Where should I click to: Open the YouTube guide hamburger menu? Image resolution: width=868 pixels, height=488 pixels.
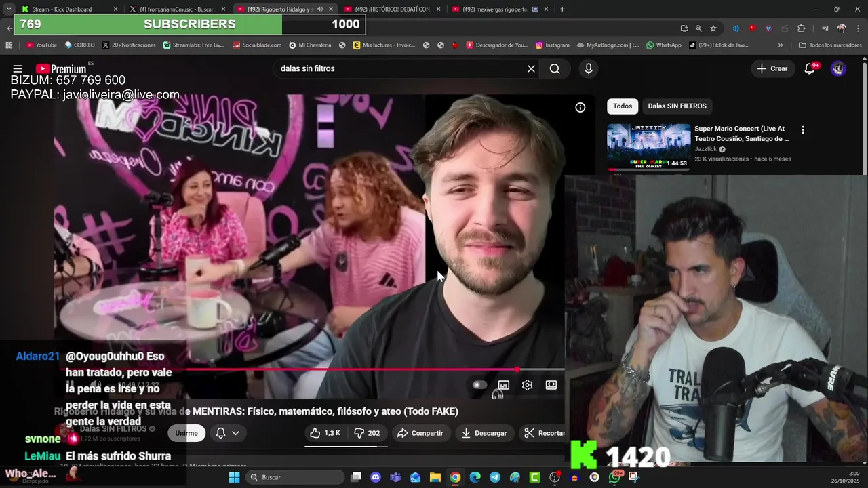(x=18, y=68)
